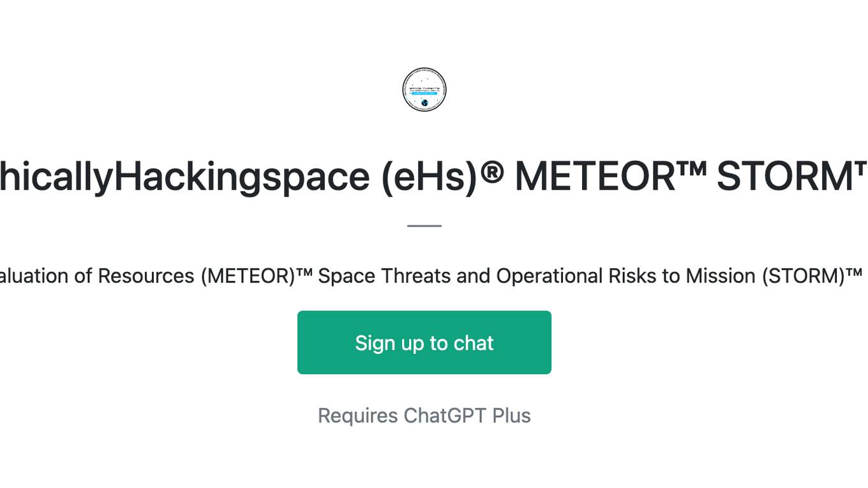Click the Sign up to chat button

pos(424,342)
